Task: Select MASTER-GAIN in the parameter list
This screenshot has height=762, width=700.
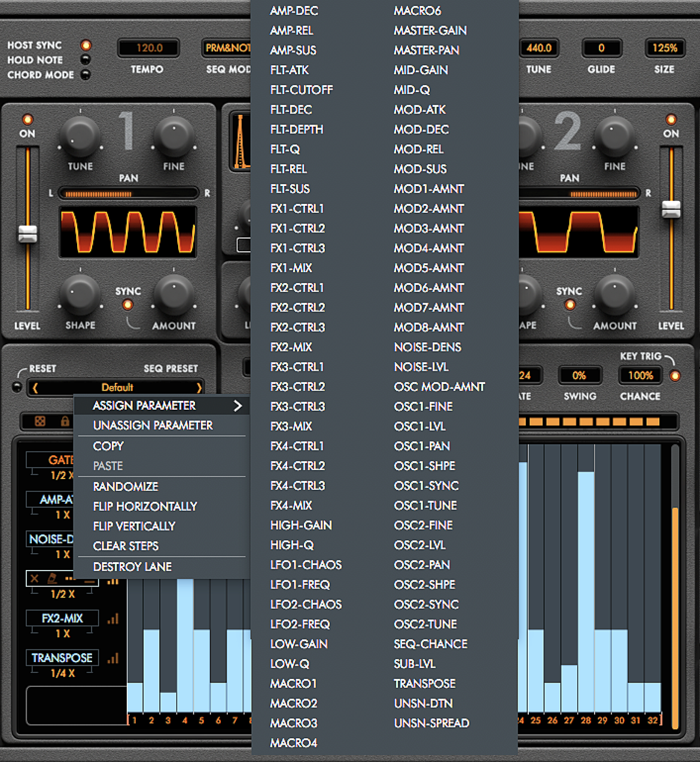Action: point(430,31)
